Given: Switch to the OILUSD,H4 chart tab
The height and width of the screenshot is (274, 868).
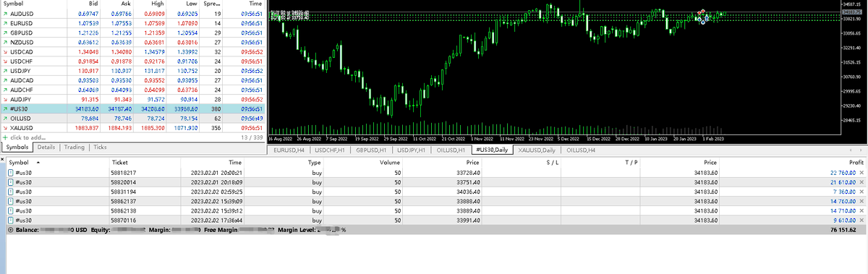Looking at the screenshot, I should pos(582,150).
